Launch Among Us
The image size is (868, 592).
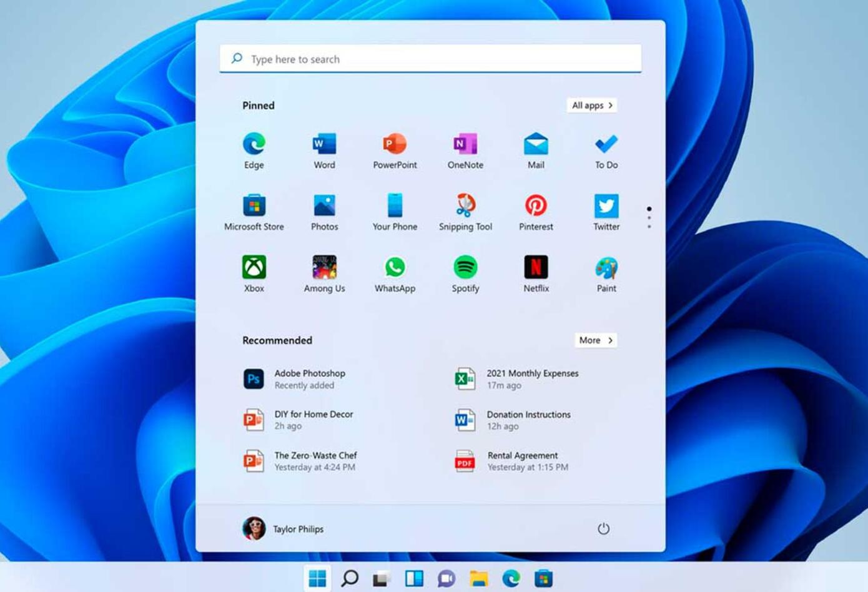324,274
